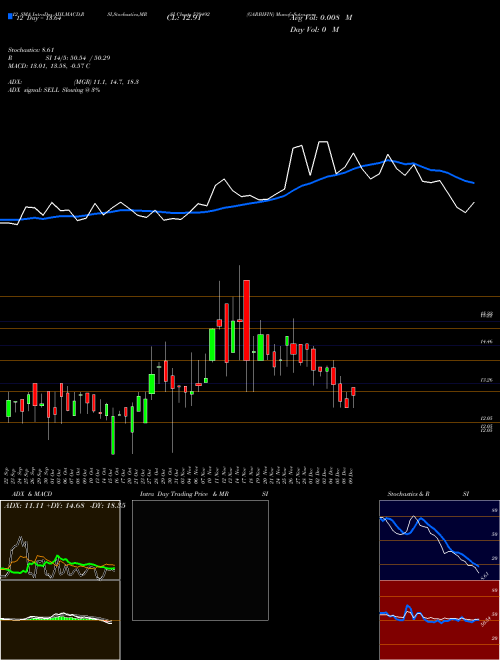Click the 'Avg Vol: 0.008 M' readout
Viewport: 500px width, 660px height.
tap(321, 18)
